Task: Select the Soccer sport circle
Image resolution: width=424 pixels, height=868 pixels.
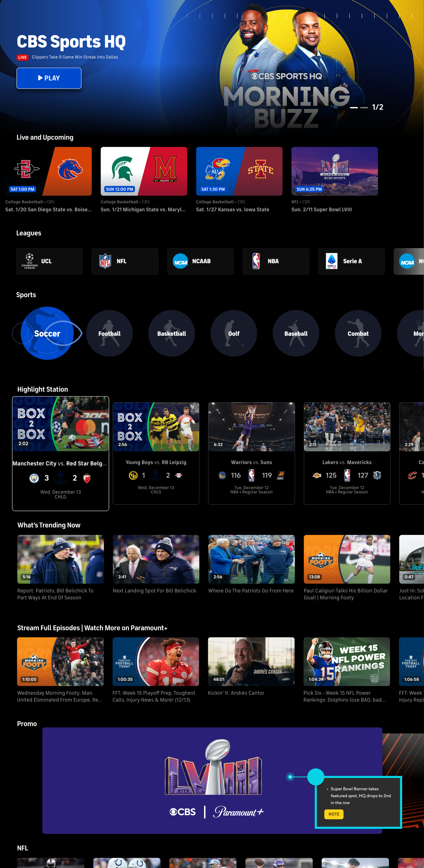Action: pos(47,333)
